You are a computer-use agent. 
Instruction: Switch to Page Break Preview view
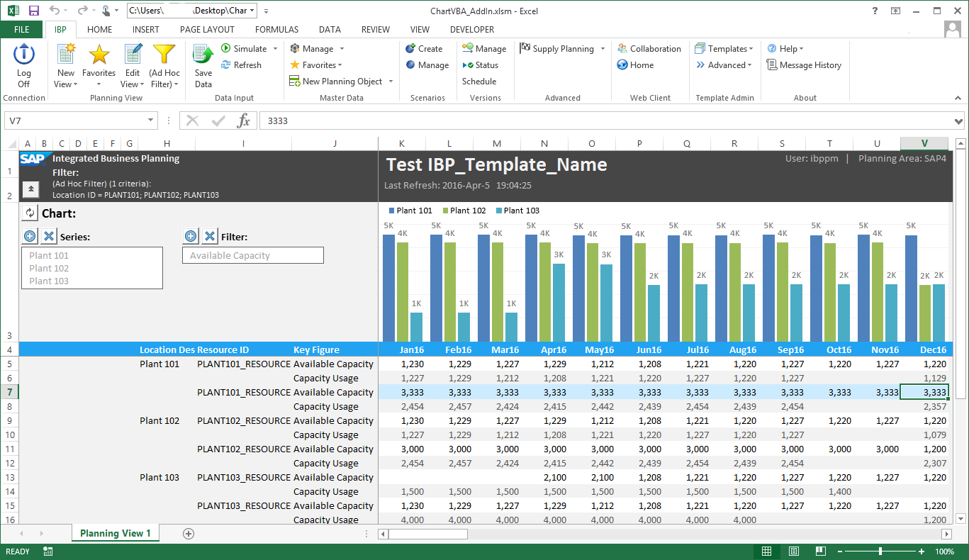(x=821, y=551)
